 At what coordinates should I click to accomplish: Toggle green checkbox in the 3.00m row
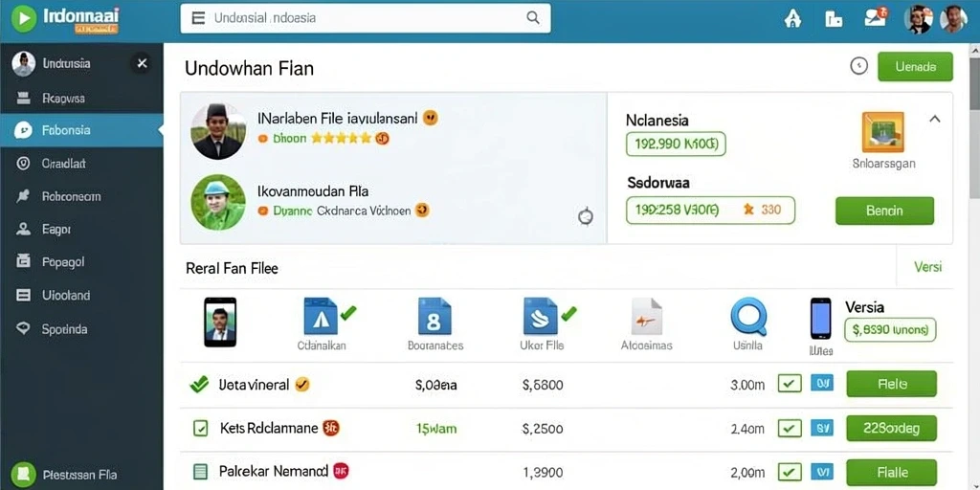coord(790,383)
